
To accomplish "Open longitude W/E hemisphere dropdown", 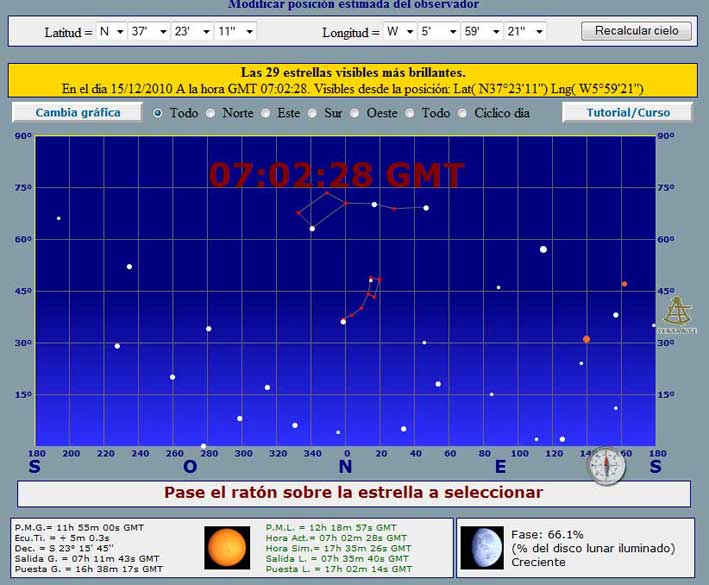I will 401,31.
